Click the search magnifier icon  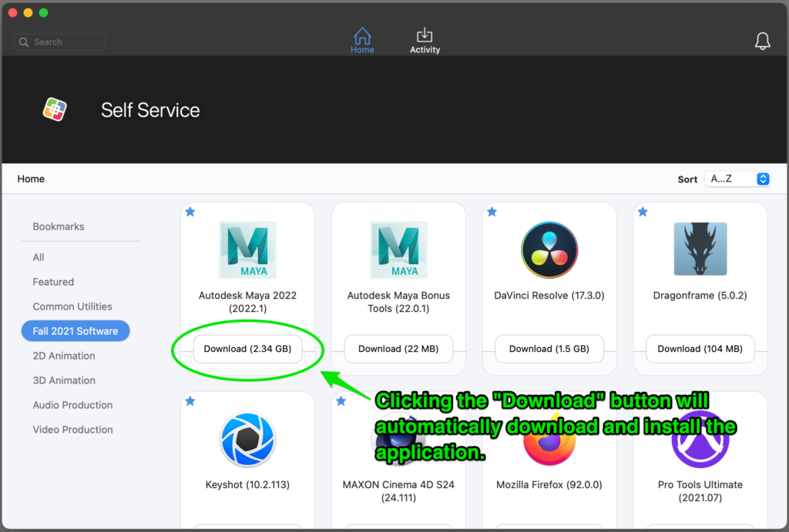click(24, 42)
